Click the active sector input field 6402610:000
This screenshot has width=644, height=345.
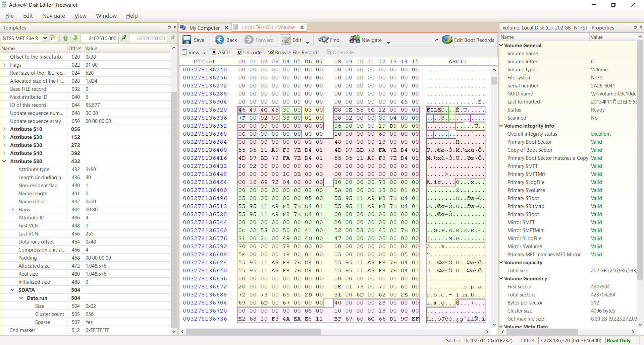coord(99,38)
